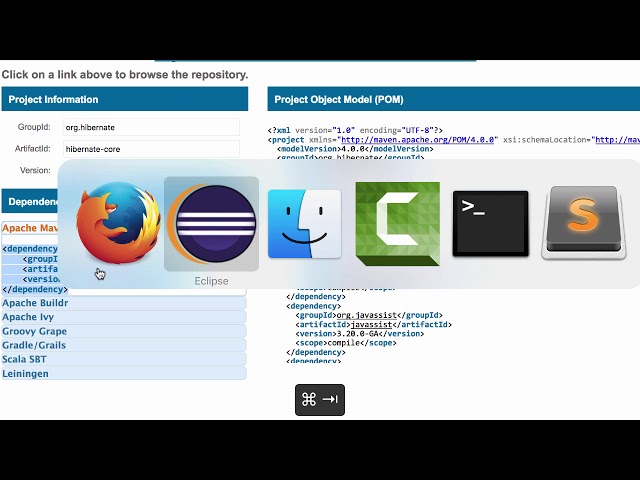Select Firefox in the app switcher

click(x=118, y=222)
